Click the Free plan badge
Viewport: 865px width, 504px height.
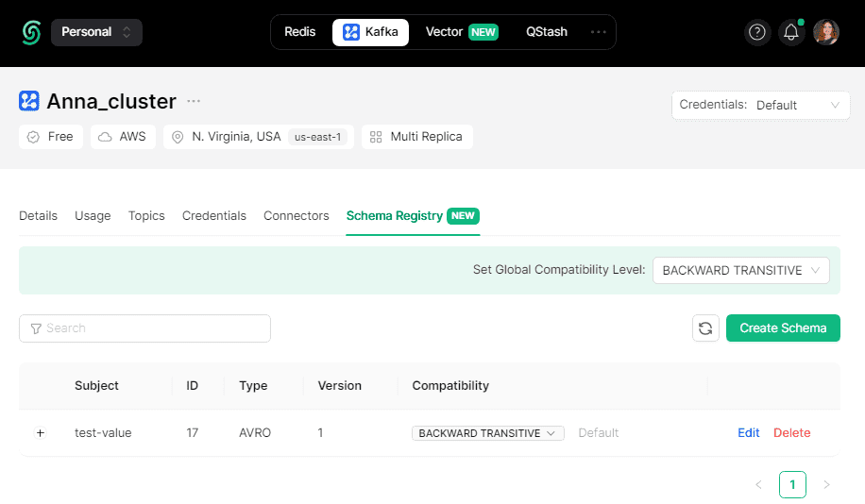pyautogui.click(x=51, y=137)
